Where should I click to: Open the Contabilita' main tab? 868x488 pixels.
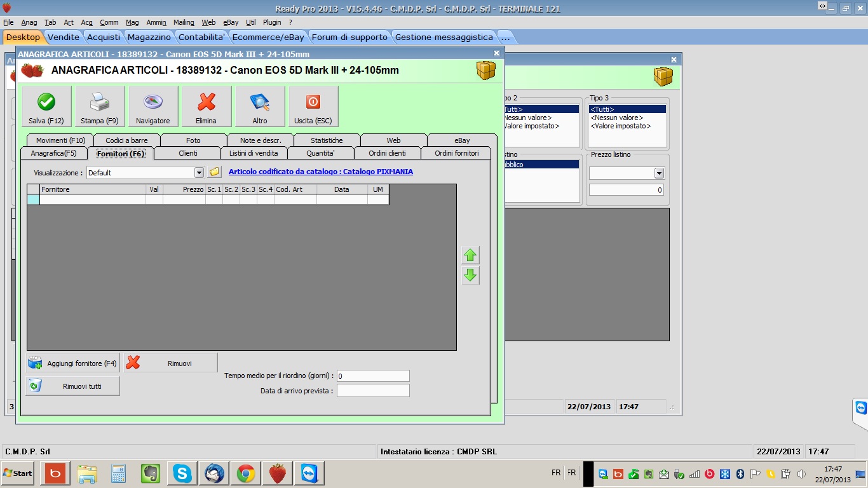pos(202,37)
